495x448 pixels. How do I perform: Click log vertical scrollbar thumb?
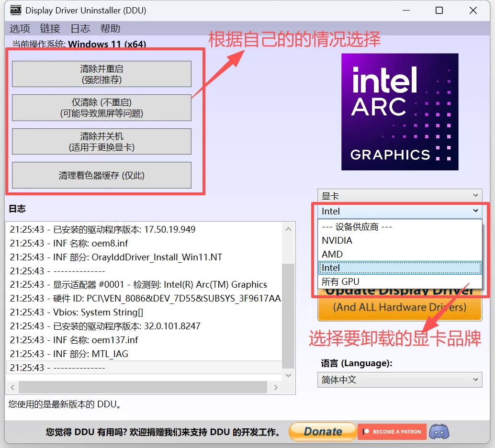[288, 316]
